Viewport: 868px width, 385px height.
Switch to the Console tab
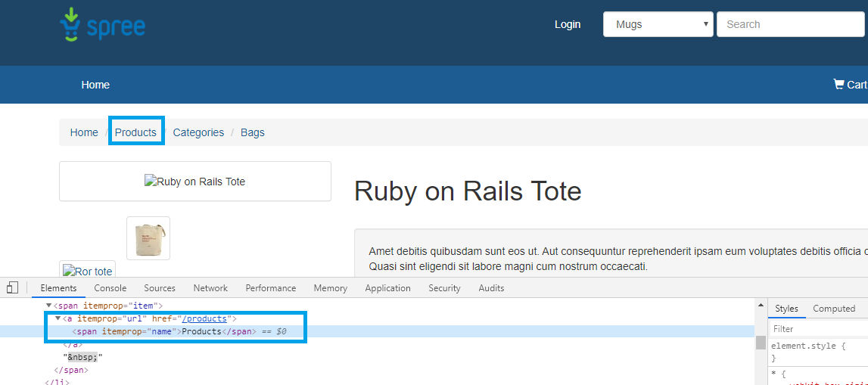[x=110, y=288]
